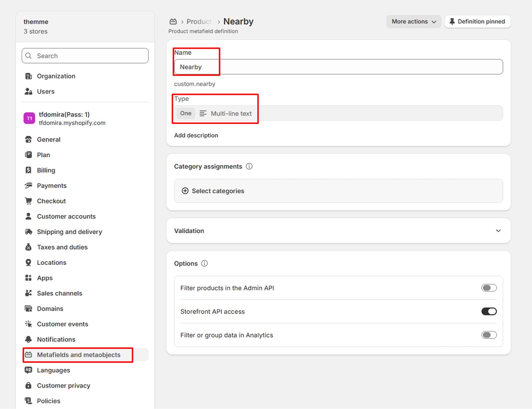Click the Nearby name input field
The height and width of the screenshot is (409, 532).
click(338, 67)
